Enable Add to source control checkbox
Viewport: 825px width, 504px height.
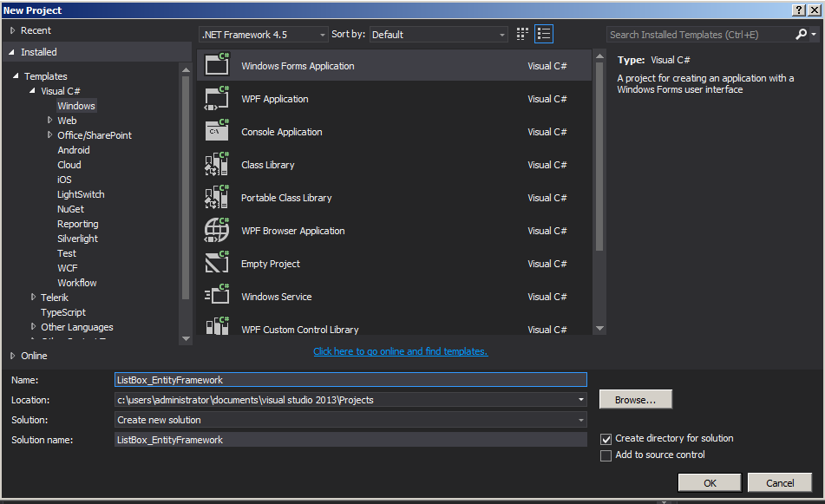pyautogui.click(x=606, y=455)
